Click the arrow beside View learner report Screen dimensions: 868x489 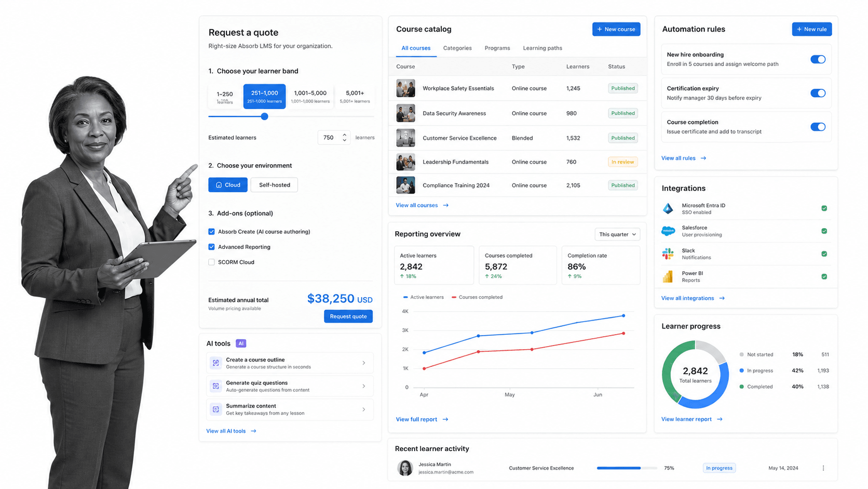(720, 419)
